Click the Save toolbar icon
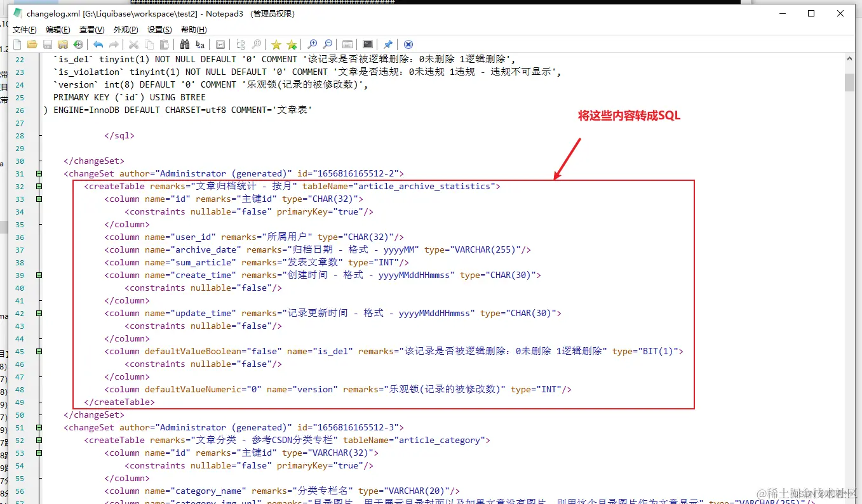This screenshot has width=862, height=504. click(48, 44)
